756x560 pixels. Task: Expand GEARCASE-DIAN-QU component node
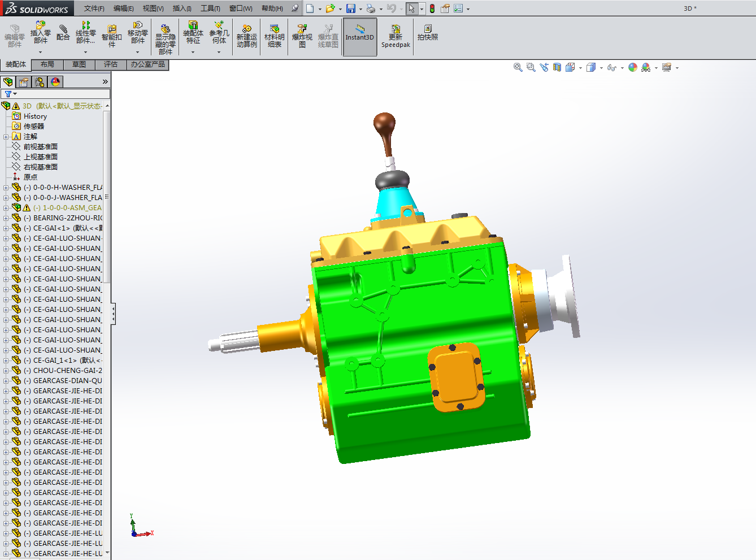click(x=6, y=381)
